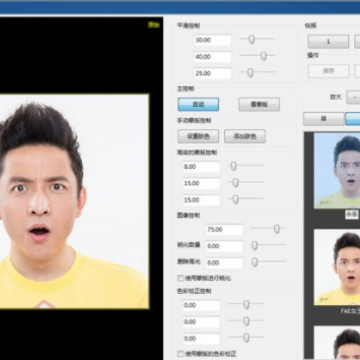
Task: Click the 锐化数量 sharpening slider
Action: [269, 245]
